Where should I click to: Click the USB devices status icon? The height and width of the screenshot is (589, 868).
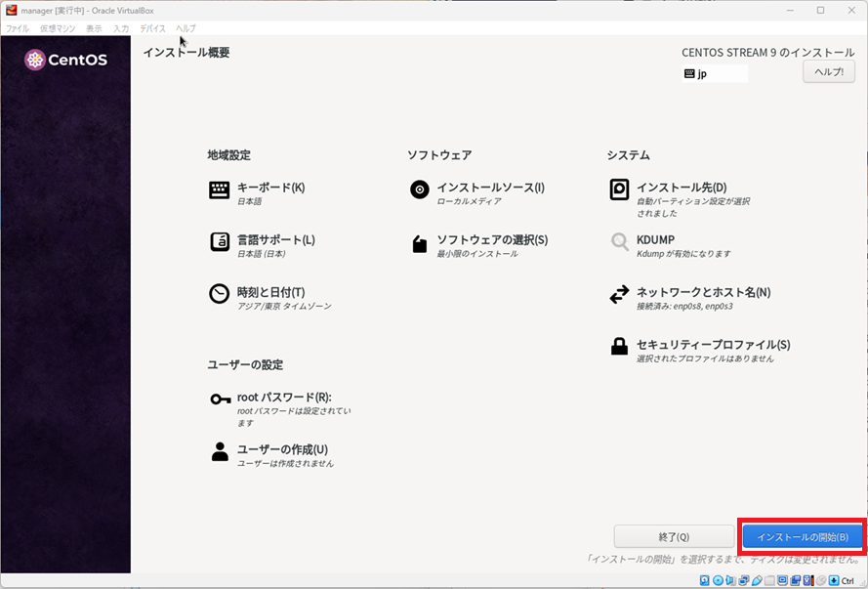click(x=757, y=580)
